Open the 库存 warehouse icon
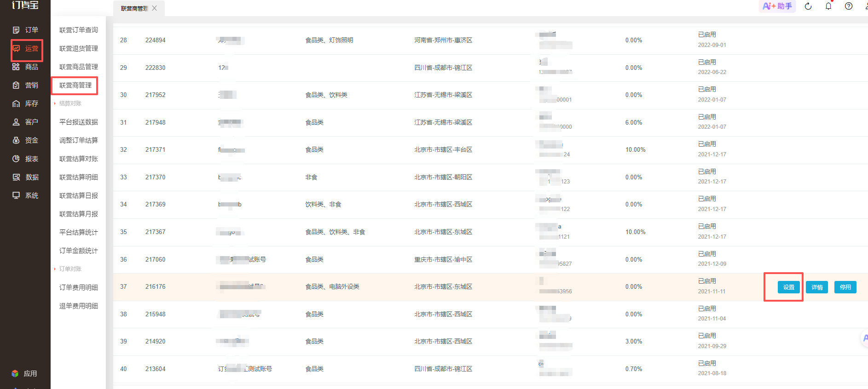868x389 pixels. [16, 103]
